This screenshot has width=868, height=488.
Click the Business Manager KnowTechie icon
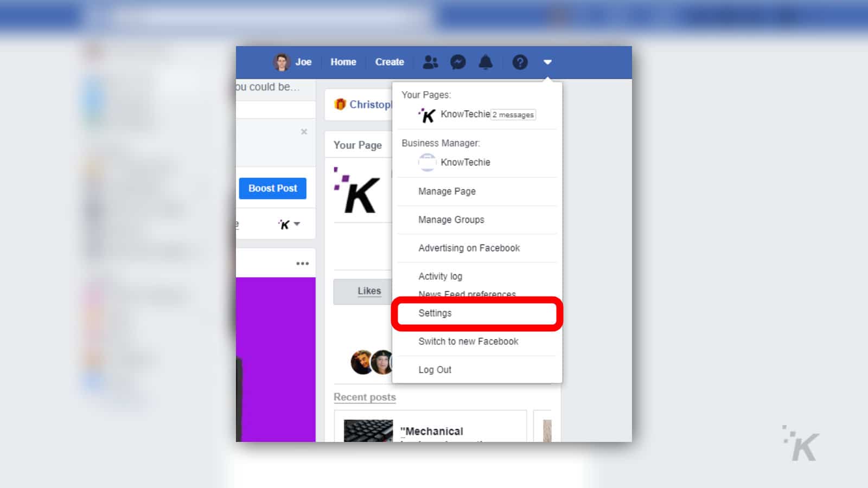(427, 162)
